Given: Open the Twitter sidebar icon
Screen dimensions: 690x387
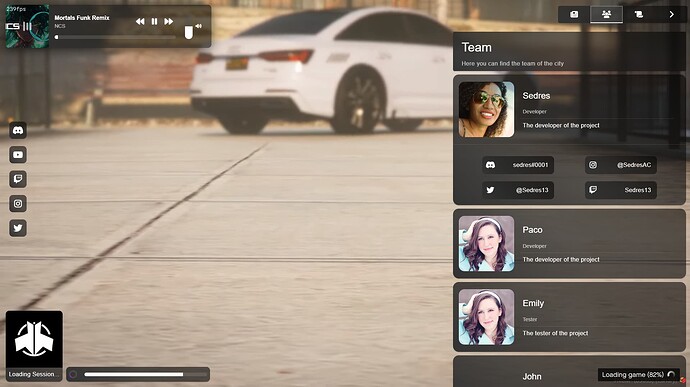Looking at the screenshot, I should click(18, 228).
